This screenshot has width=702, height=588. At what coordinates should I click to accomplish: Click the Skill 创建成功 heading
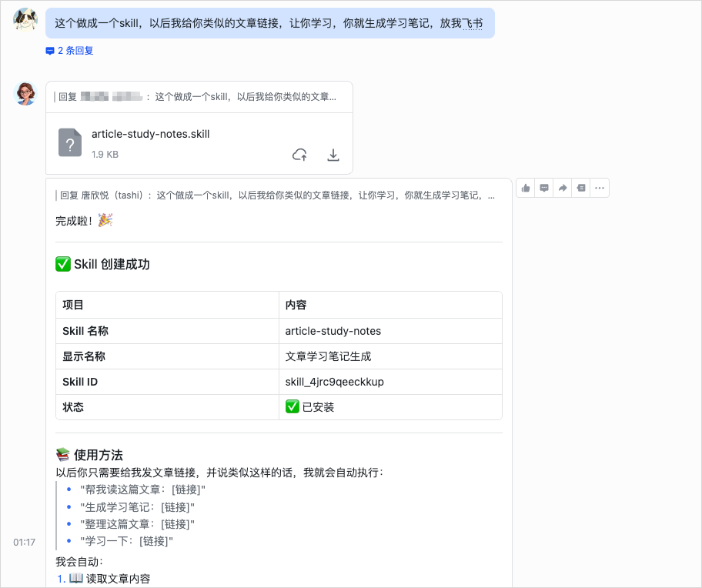tap(109, 263)
